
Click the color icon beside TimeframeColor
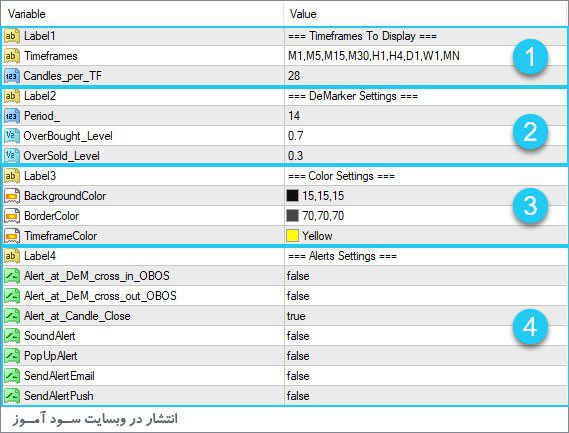tap(12, 236)
